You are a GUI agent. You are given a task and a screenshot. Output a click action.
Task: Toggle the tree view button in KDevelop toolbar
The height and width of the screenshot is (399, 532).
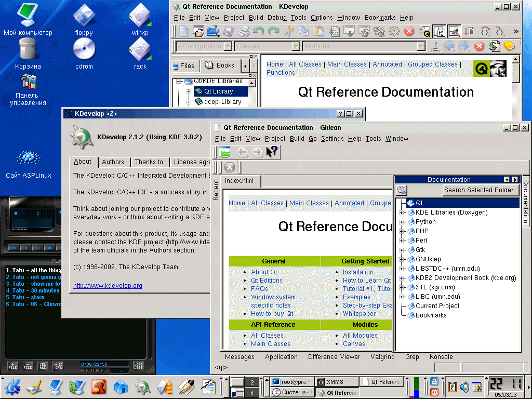(440, 31)
